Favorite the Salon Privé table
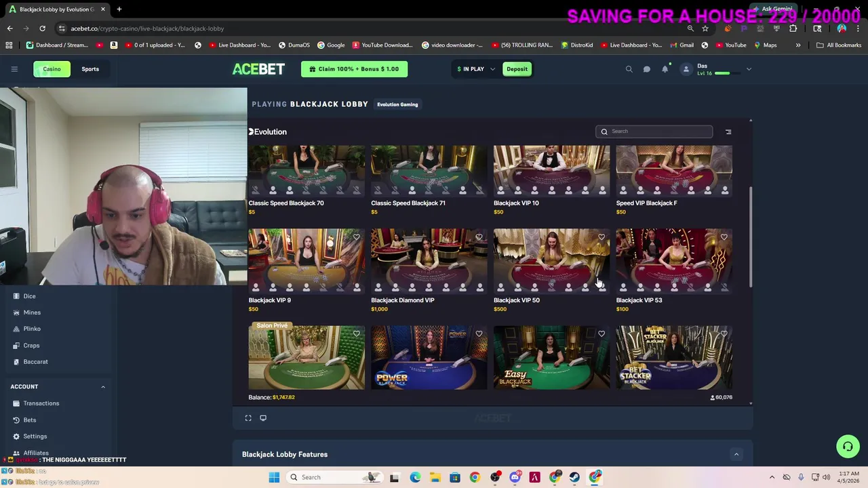The width and height of the screenshot is (868, 488). click(x=356, y=333)
